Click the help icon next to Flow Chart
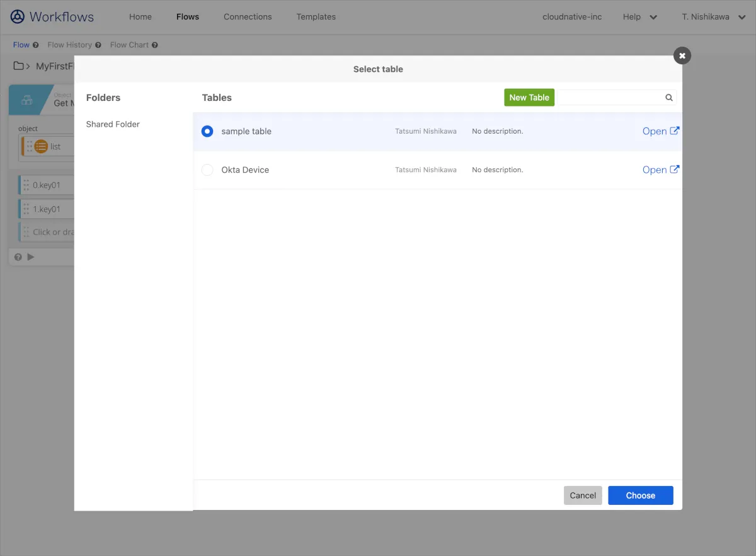756x556 pixels. (155, 45)
